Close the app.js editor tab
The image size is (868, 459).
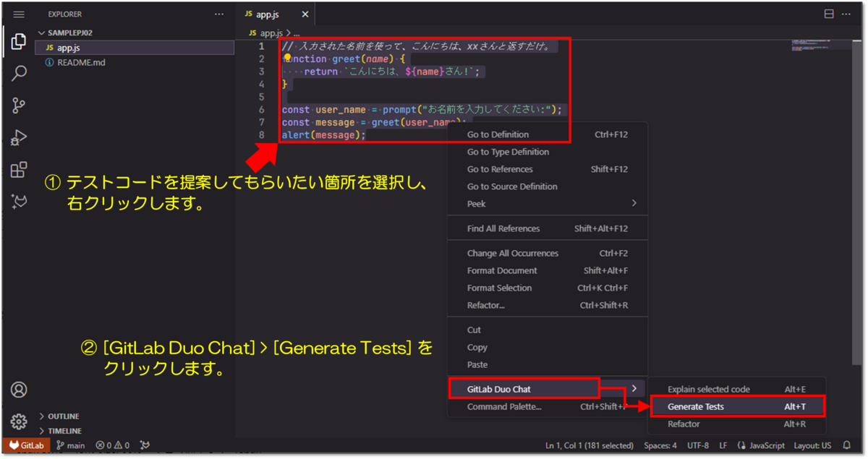(x=305, y=14)
